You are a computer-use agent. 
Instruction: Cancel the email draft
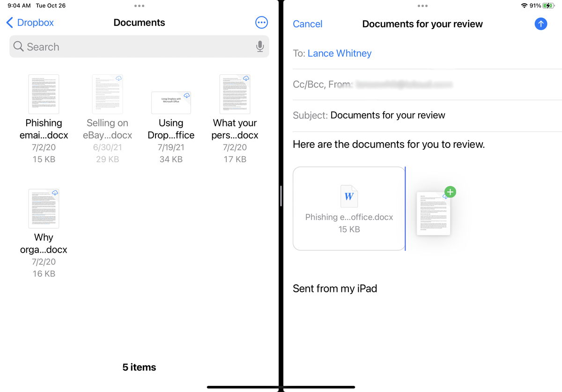[307, 24]
